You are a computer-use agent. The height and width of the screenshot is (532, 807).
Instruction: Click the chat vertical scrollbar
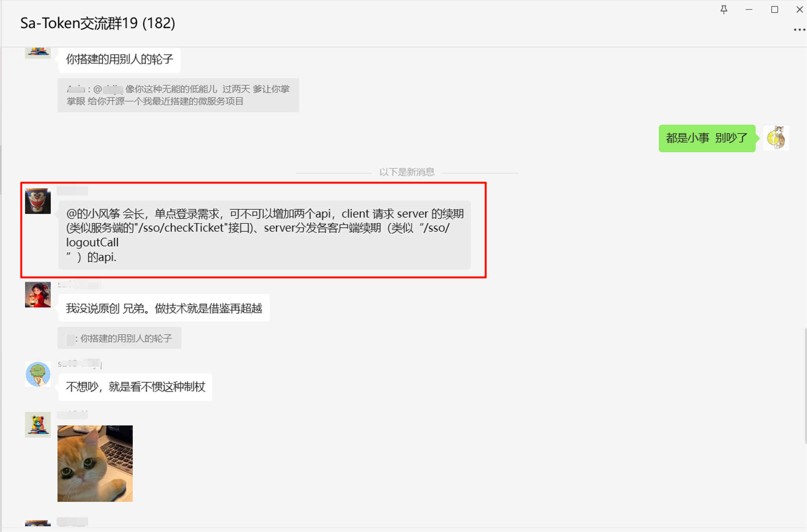(805, 386)
